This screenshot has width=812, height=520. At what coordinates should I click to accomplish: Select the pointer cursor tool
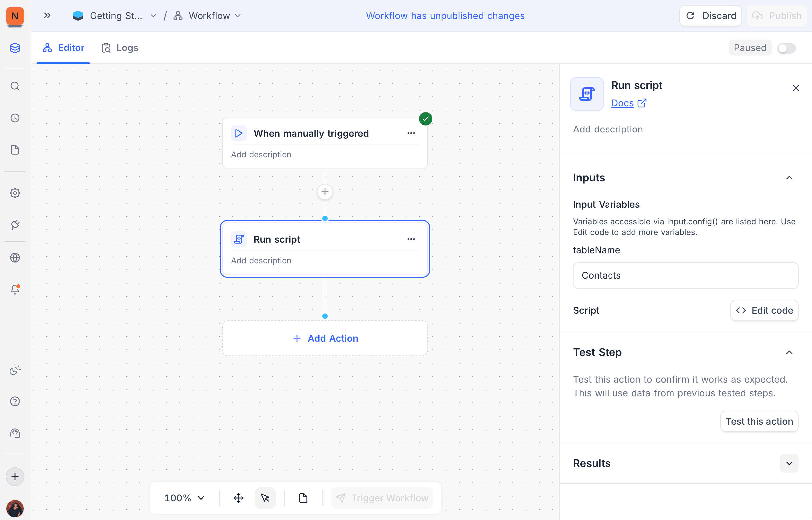click(265, 498)
